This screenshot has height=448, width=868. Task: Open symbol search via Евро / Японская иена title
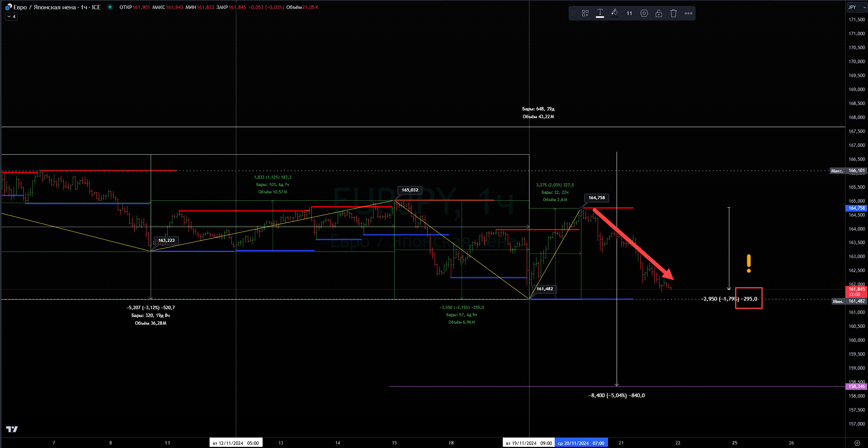[57, 7]
